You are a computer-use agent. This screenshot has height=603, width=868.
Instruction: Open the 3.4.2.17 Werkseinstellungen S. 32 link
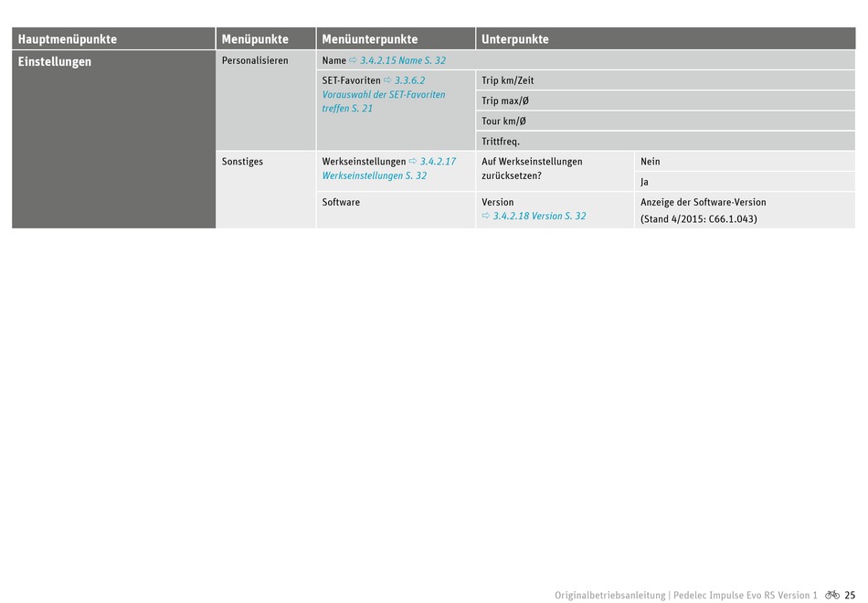click(374, 175)
